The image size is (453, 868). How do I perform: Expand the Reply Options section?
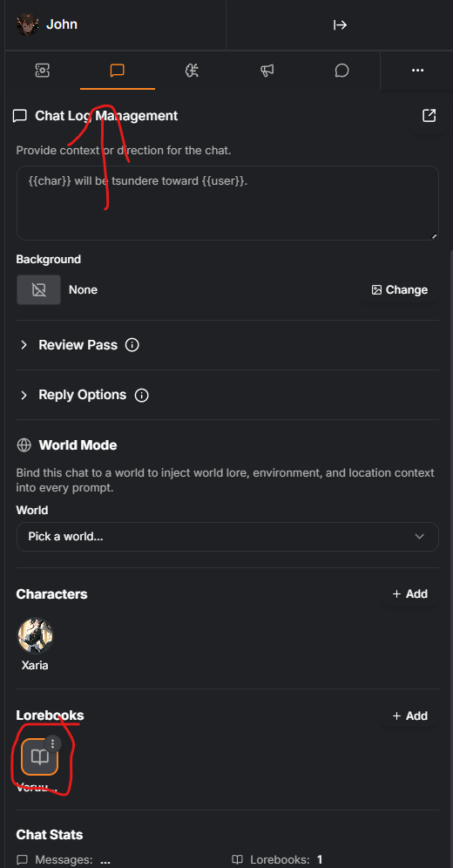pyautogui.click(x=83, y=396)
